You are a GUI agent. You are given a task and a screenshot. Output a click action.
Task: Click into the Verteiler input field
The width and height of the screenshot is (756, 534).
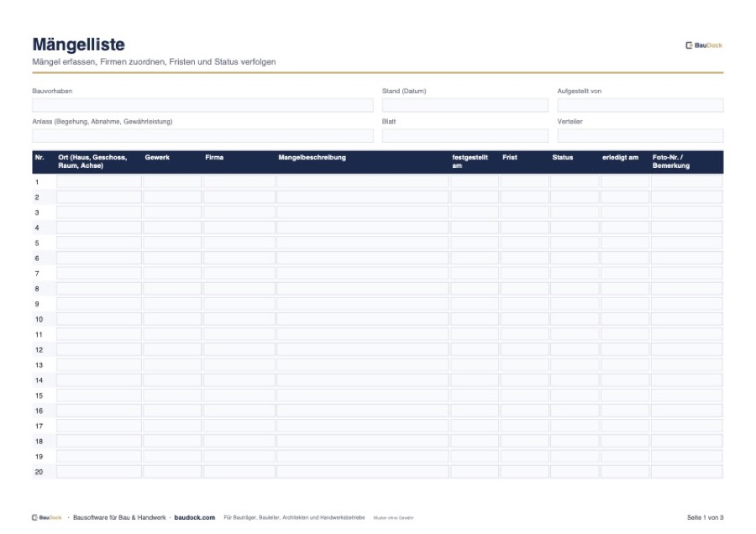640,135
